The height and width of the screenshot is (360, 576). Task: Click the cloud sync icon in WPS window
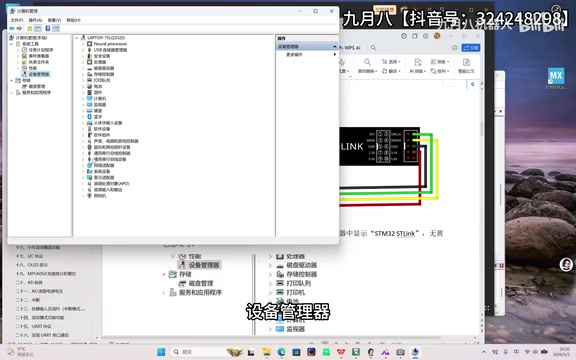click(455, 48)
